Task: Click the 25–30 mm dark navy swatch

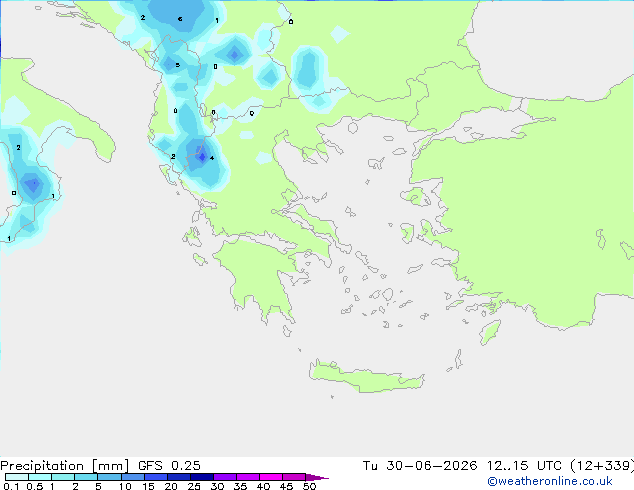Action: point(202,477)
